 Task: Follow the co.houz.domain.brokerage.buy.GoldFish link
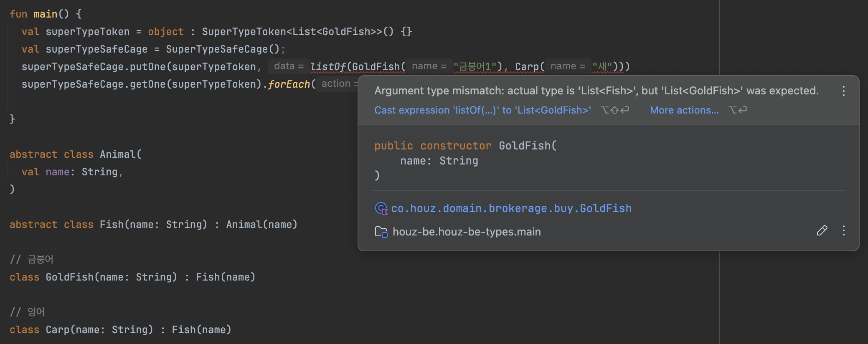pos(511,208)
